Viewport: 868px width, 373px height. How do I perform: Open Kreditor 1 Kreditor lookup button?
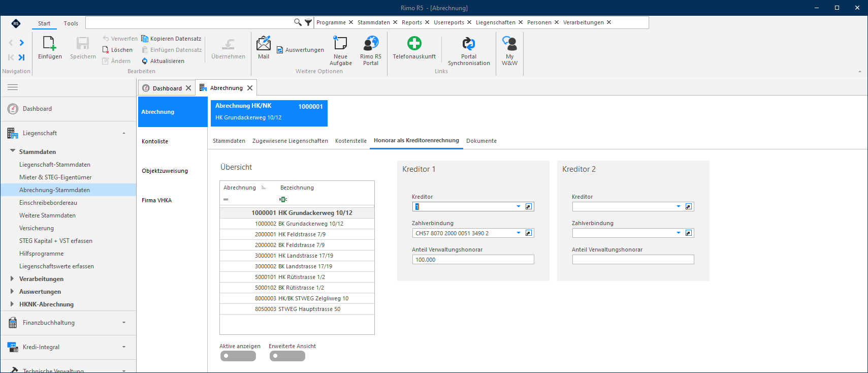coord(529,206)
